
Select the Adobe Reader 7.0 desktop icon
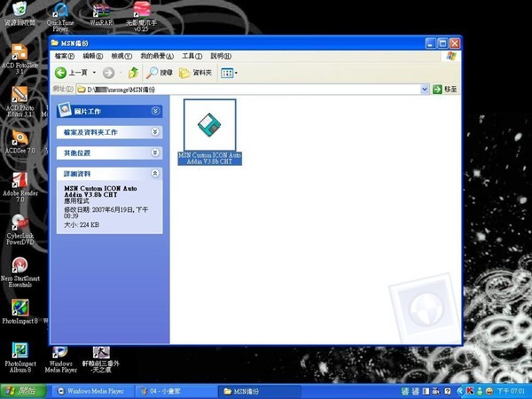click(x=20, y=187)
